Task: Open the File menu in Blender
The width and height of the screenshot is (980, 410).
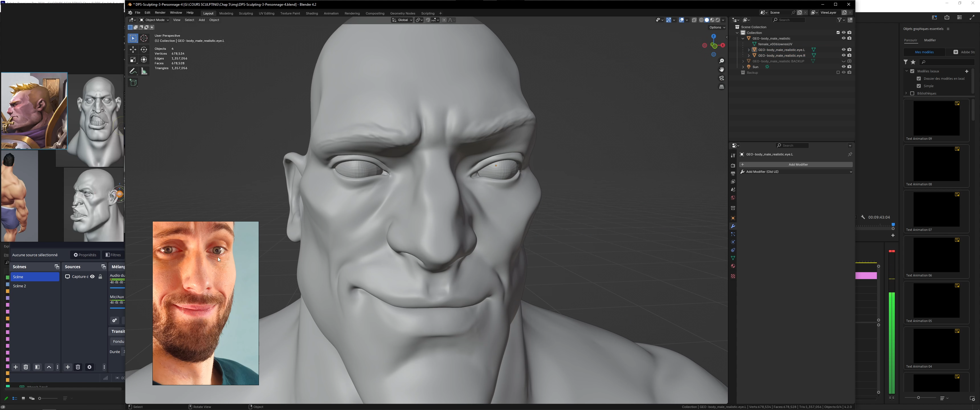Action: pos(138,13)
